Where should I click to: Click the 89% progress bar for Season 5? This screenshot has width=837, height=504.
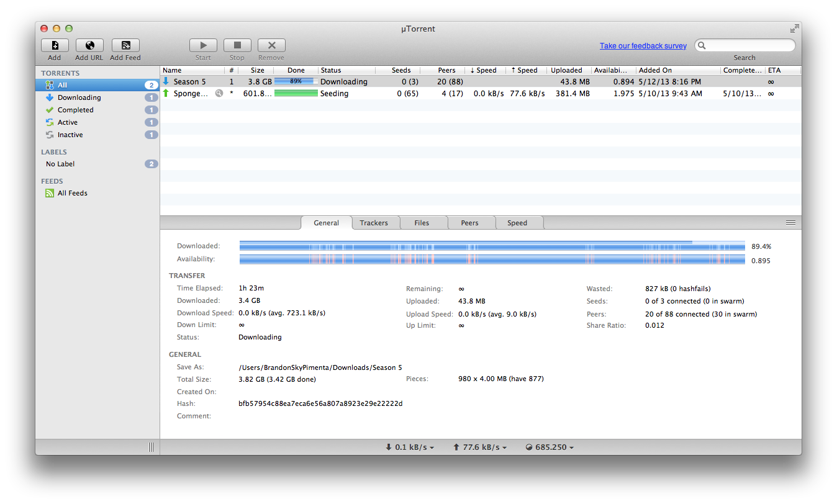click(296, 81)
